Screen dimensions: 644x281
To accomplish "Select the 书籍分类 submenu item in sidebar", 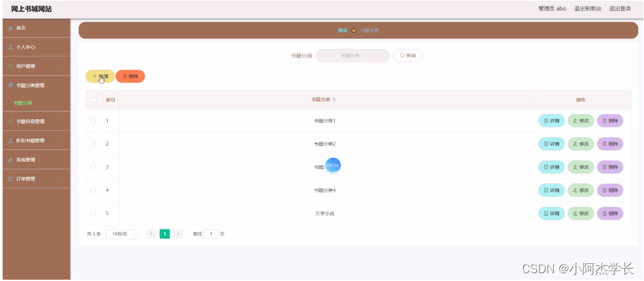I will point(23,103).
